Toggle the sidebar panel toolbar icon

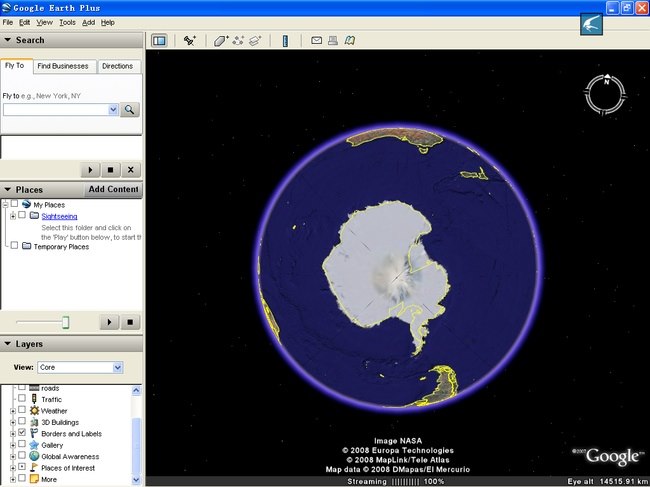coord(159,41)
